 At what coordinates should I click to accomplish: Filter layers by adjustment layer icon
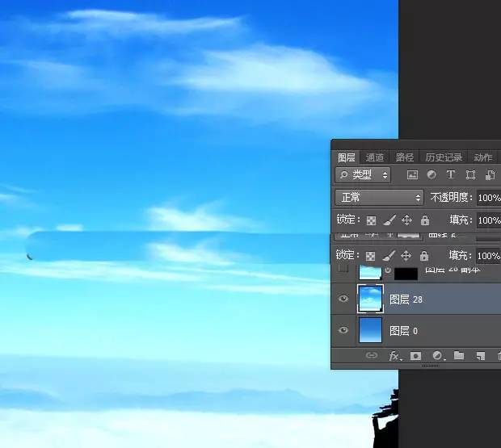point(432,174)
